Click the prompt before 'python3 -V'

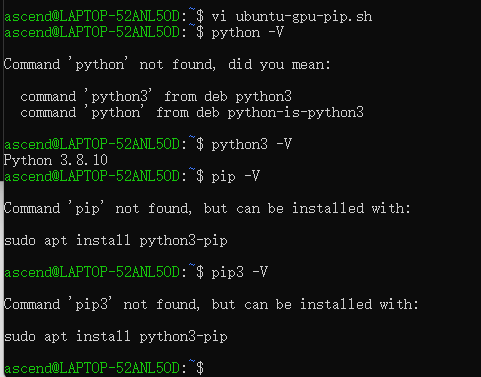[104, 144]
